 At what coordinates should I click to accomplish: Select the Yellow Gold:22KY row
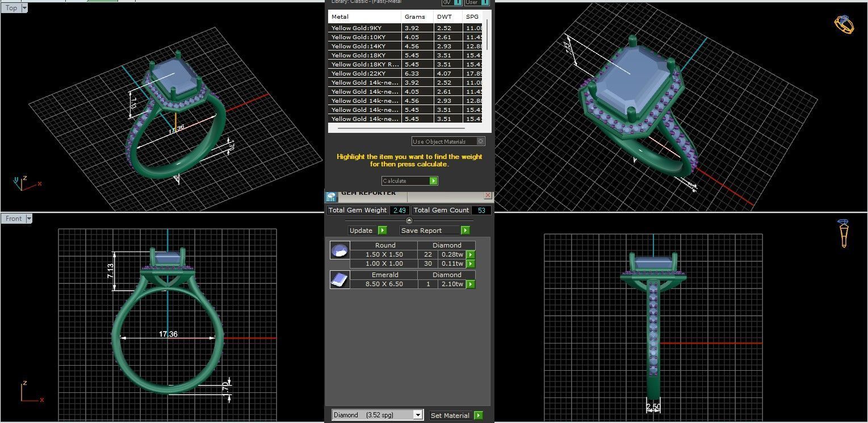click(406, 73)
